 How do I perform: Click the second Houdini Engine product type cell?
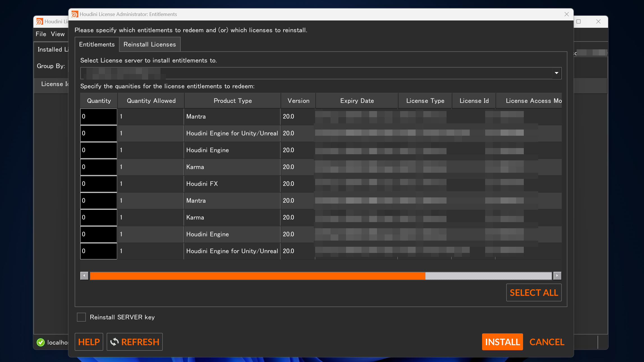pos(232,234)
